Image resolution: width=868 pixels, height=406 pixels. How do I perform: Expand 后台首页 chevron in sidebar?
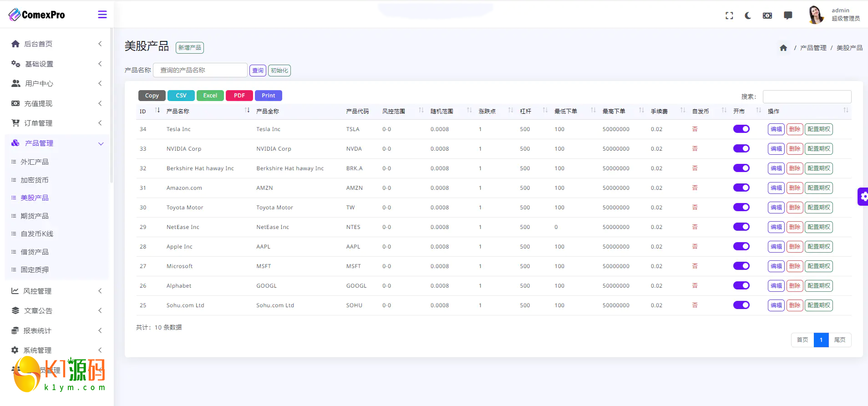(x=100, y=44)
